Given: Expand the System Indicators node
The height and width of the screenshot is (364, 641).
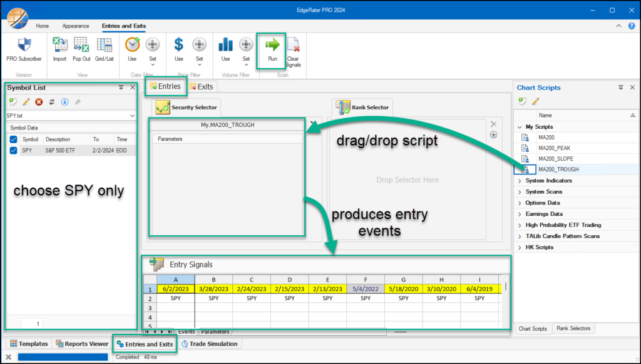Looking at the screenshot, I should pyautogui.click(x=520, y=181).
